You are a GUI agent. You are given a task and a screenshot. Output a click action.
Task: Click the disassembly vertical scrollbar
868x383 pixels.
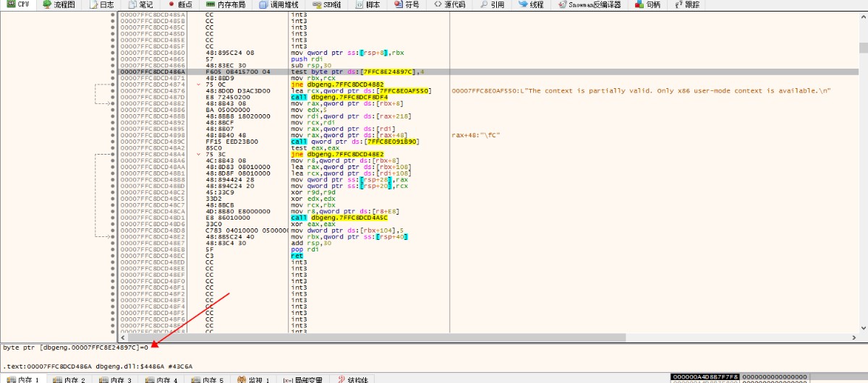[x=864, y=173]
